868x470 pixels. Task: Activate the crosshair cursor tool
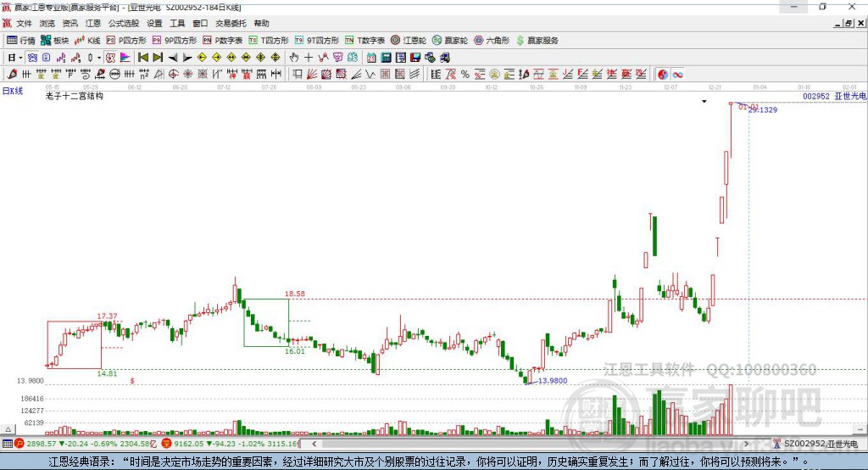click(x=309, y=58)
